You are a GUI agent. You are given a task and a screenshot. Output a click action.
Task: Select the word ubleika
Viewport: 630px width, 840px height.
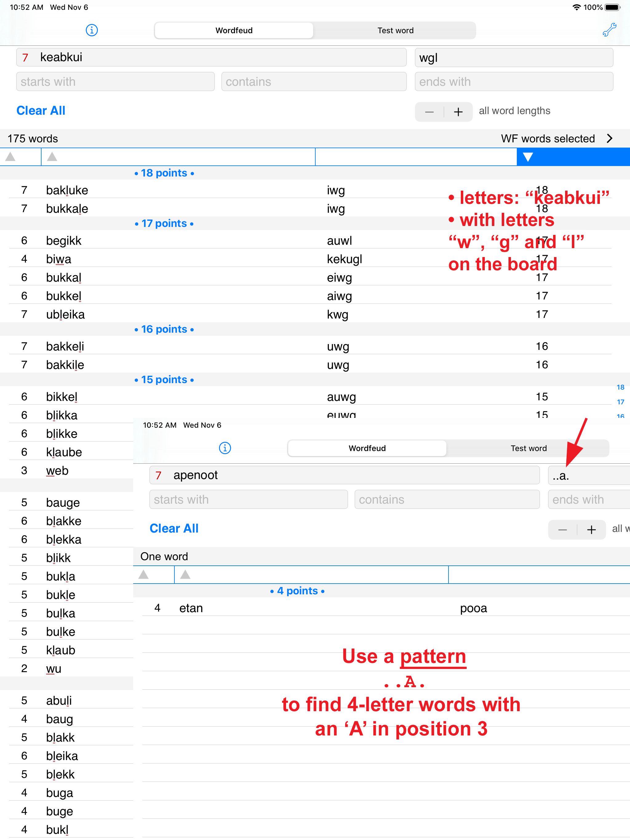tap(65, 314)
